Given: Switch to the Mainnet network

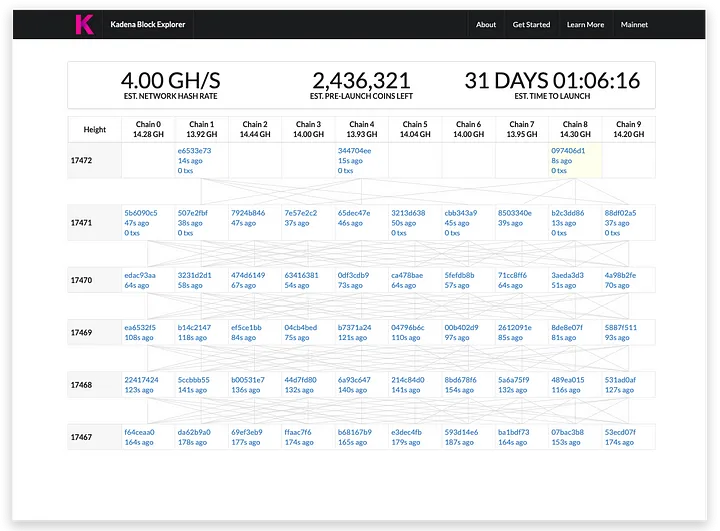Looking at the screenshot, I should (634, 25).
